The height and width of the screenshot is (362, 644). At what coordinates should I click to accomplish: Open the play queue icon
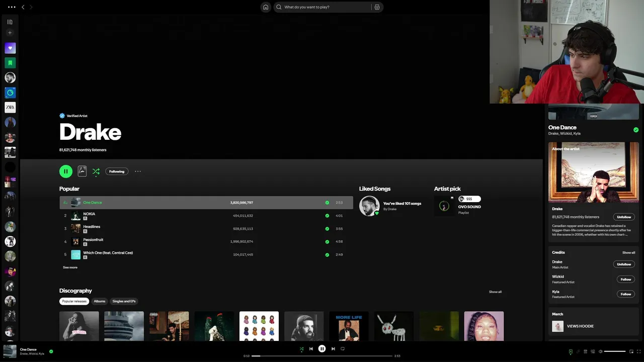[x=586, y=351]
